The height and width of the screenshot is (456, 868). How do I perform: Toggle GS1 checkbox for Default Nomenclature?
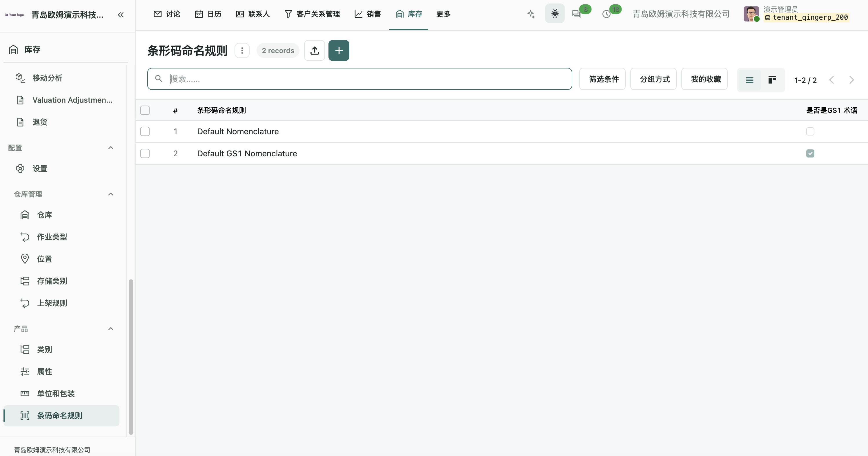[x=810, y=131]
